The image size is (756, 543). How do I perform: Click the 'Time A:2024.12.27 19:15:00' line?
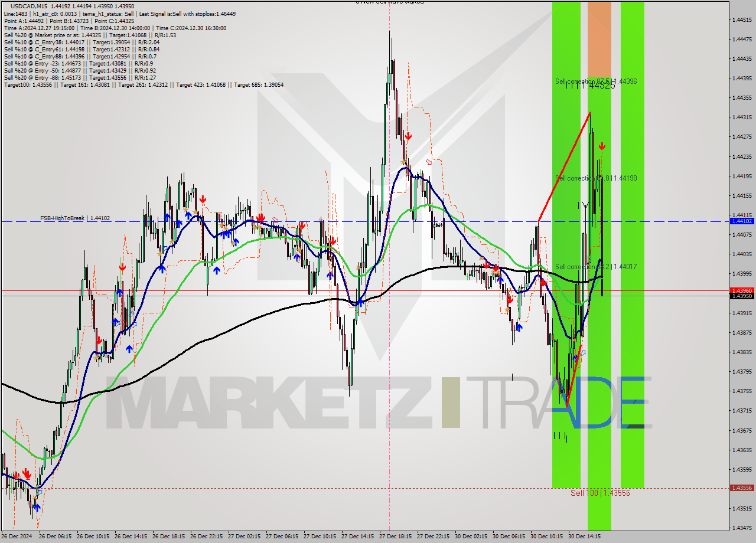point(115,28)
